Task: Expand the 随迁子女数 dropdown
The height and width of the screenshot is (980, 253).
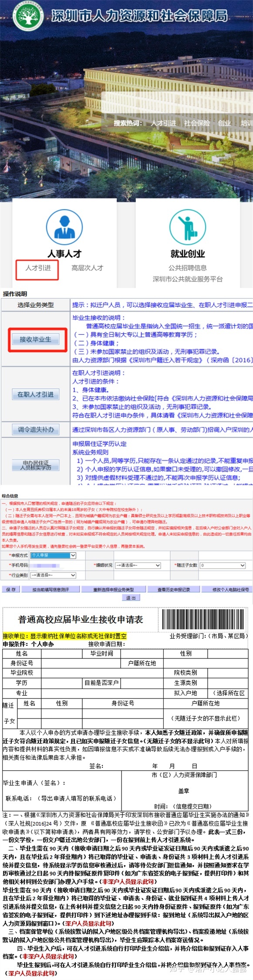Action: point(223,565)
